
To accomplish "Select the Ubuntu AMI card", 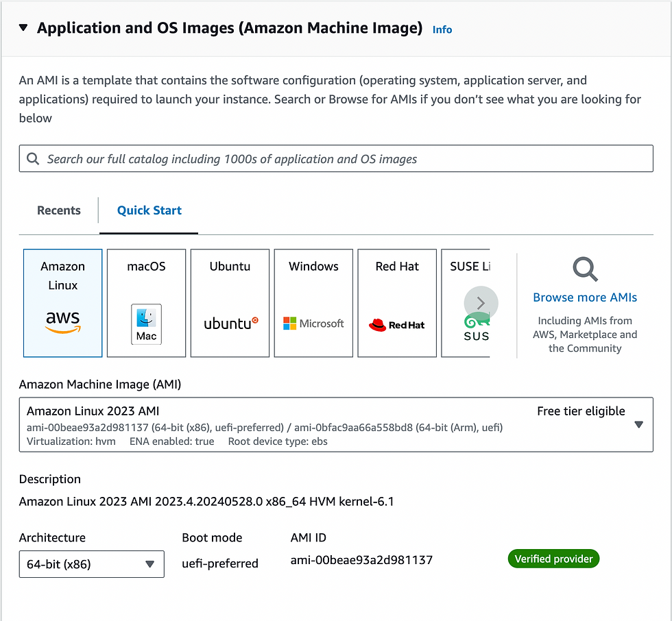I will (230, 303).
